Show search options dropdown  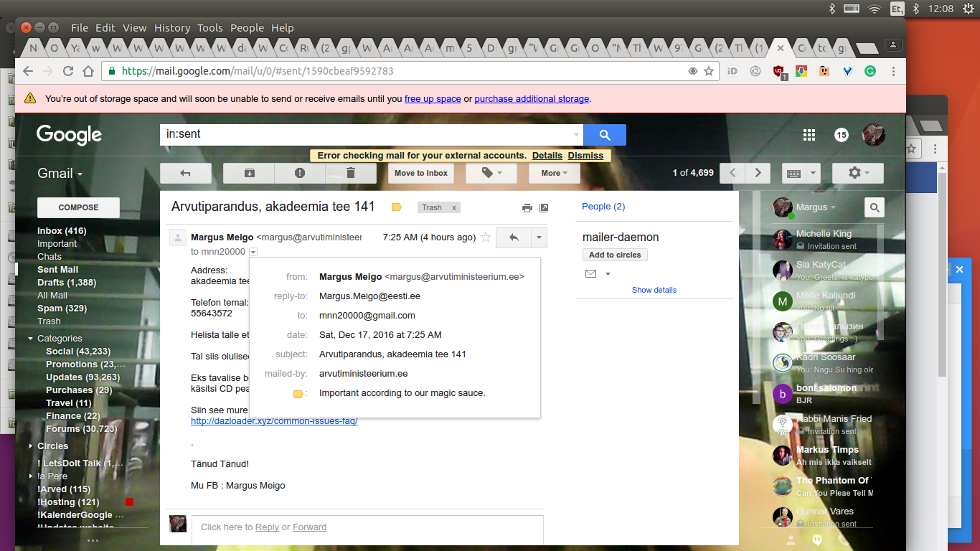point(577,135)
